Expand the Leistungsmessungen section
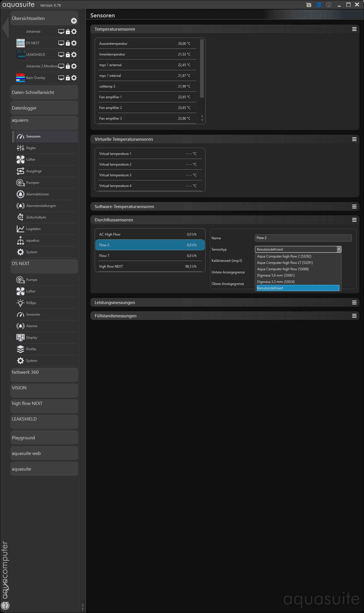 point(115,303)
